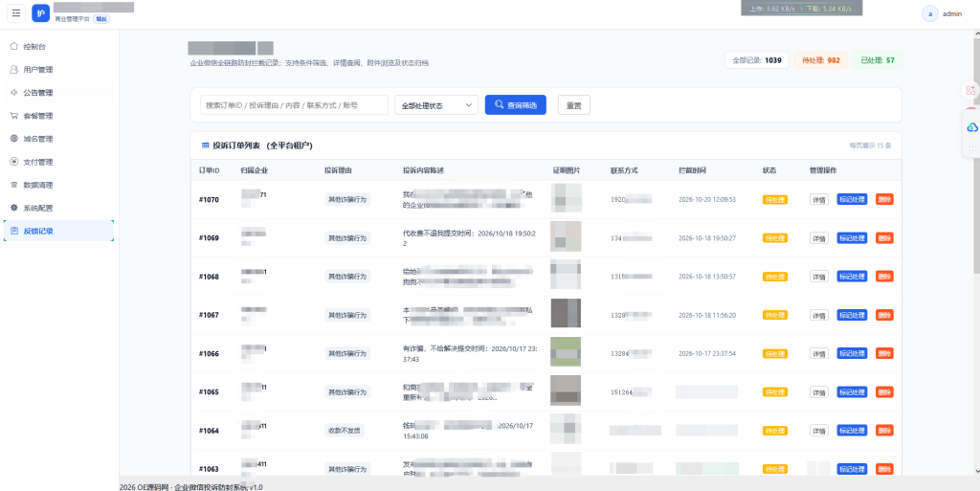Click 待处理 status tag of order #1069
Viewport: 980px width, 491px height.
coord(775,238)
